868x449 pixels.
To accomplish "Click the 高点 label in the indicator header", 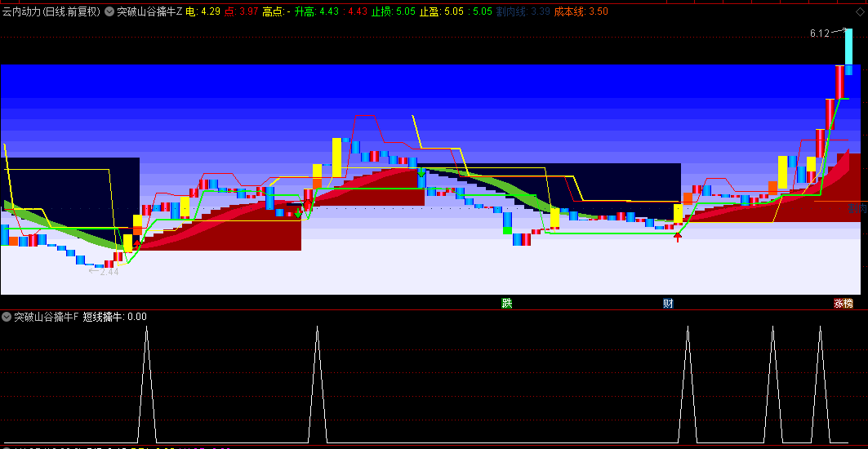I will click(x=273, y=11).
